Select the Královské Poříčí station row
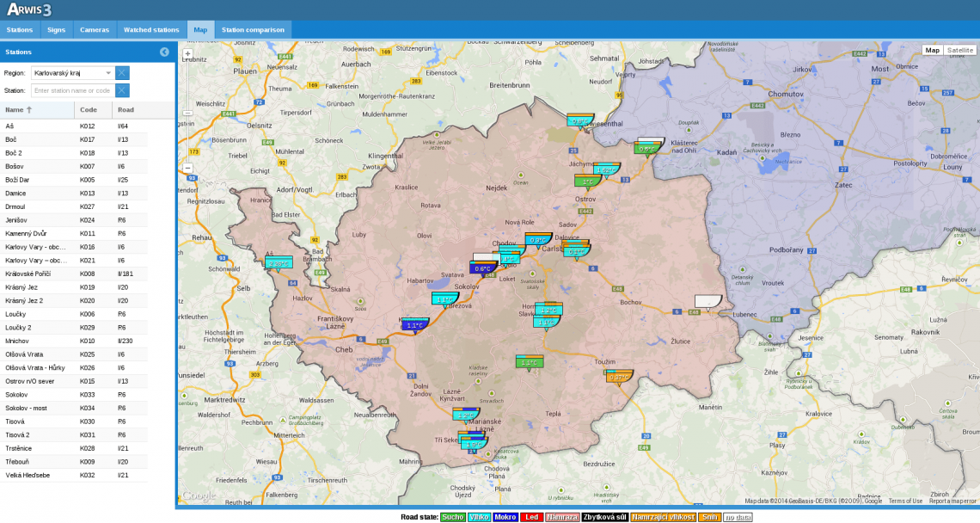The image size is (980, 523). tap(74, 274)
